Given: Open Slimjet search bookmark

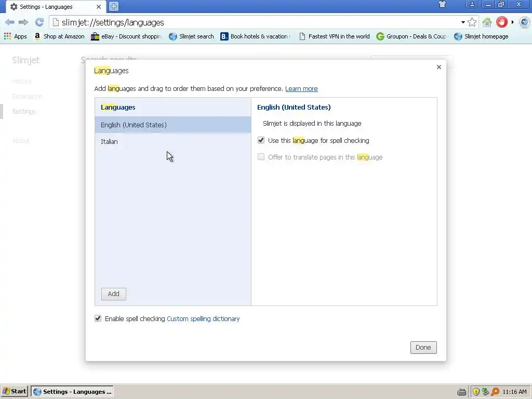Looking at the screenshot, I should [191, 36].
